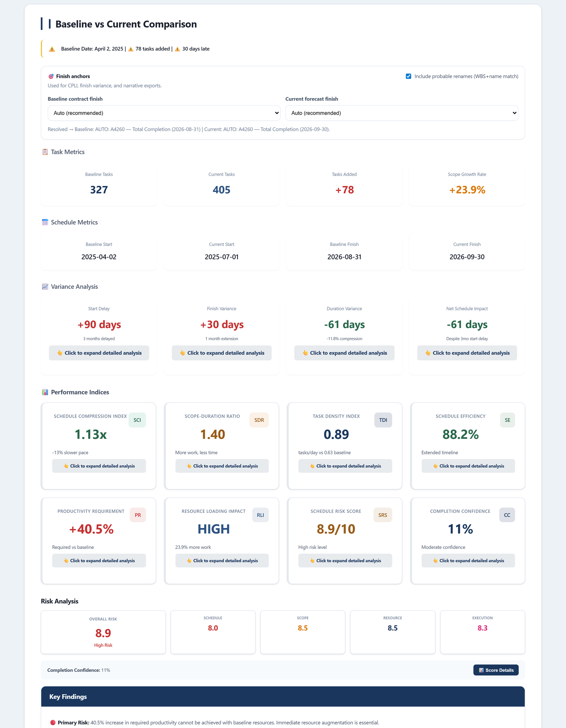Click the SCI badge icon
Image resolution: width=566 pixels, height=728 pixels.
coord(137,420)
